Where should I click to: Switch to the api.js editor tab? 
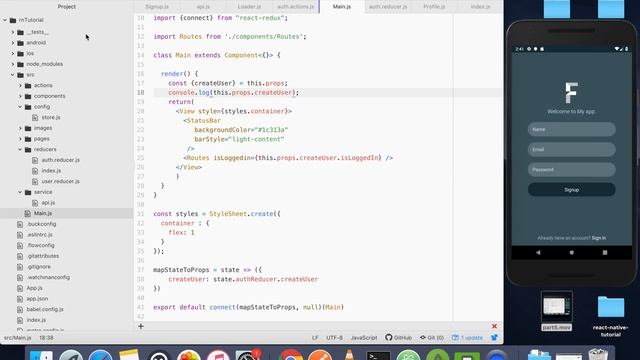[x=203, y=7]
